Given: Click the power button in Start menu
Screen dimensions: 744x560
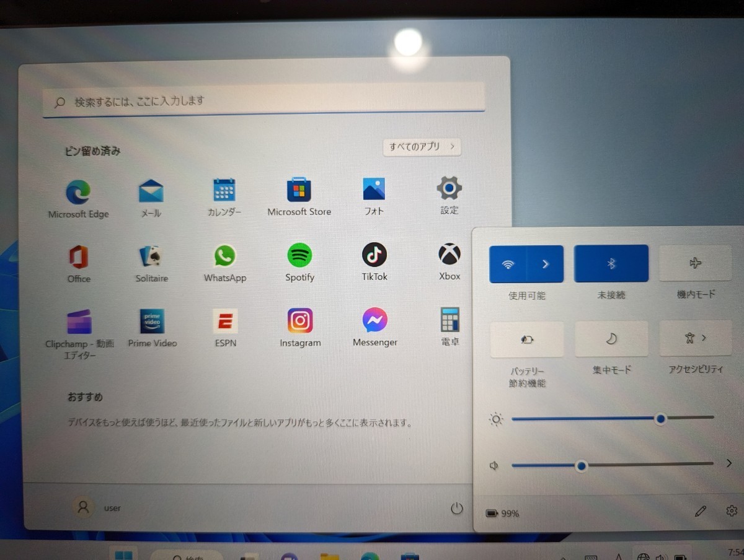Looking at the screenshot, I should [457, 509].
